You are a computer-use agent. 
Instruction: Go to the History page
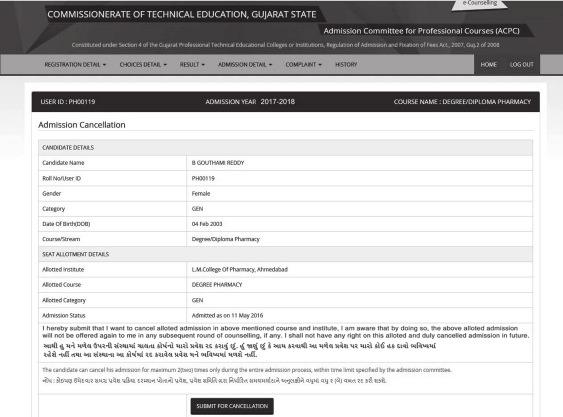click(346, 65)
